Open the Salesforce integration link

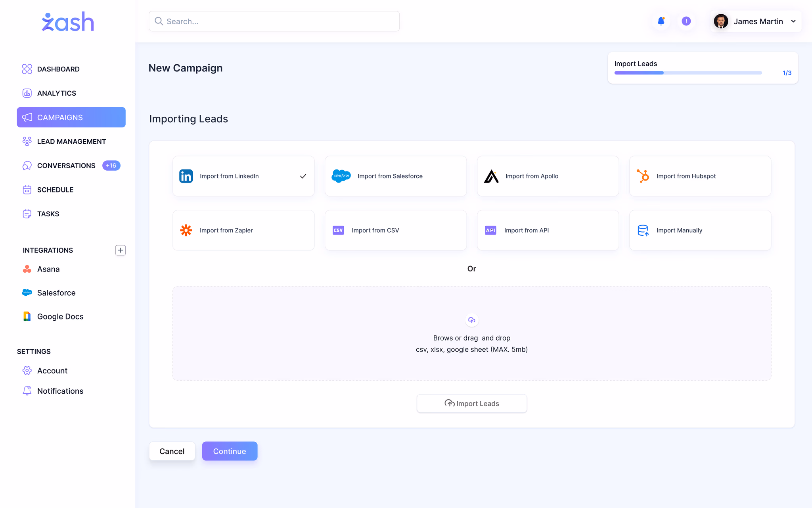point(56,292)
